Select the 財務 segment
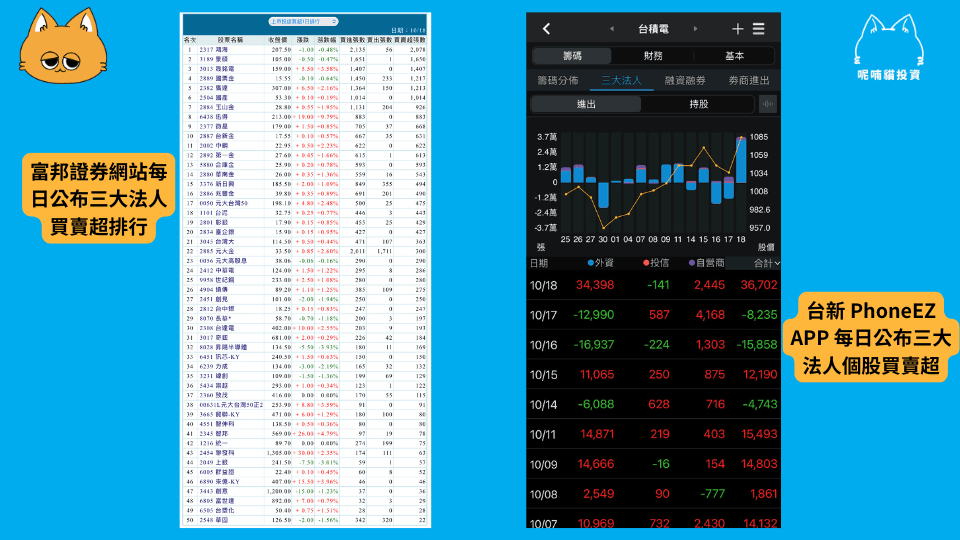Screen dimensions: 960x540 [x=653, y=56]
